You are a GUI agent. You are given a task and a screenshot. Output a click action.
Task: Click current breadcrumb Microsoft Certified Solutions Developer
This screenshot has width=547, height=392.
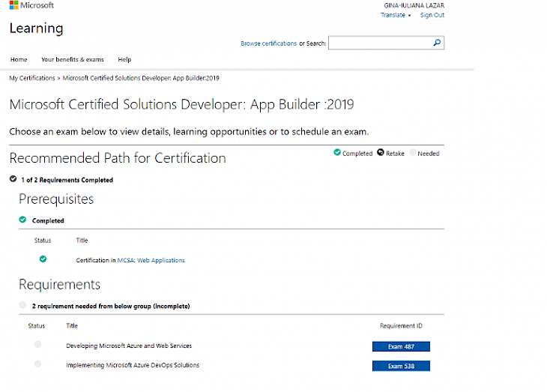141,78
